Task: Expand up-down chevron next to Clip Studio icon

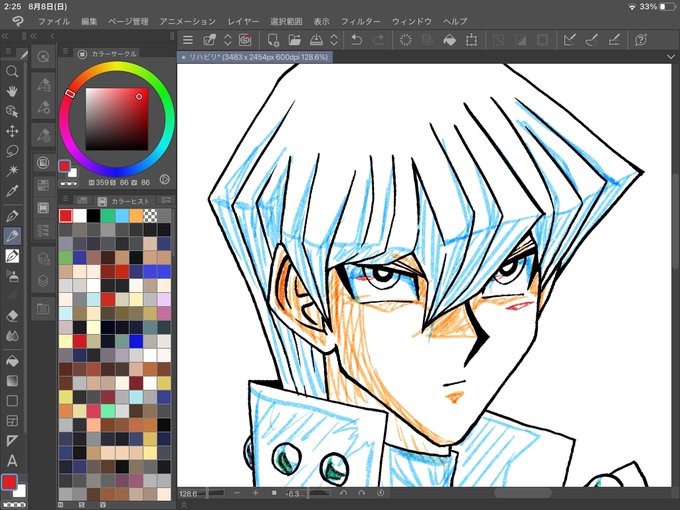Action: [x=228, y=40]
